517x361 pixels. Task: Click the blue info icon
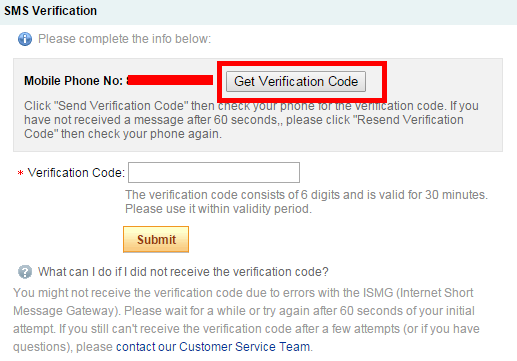pos(25,39)
